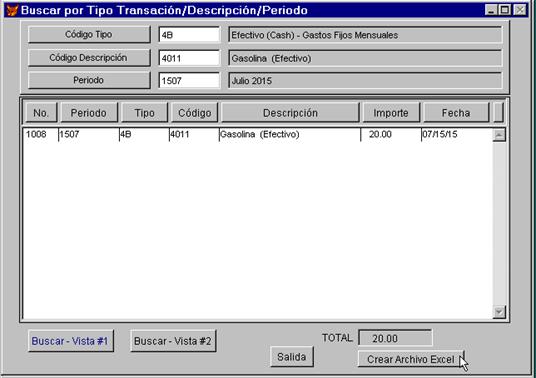Focus the period field containing 1507
Viewport: 536px width, 378px height.
189,81
